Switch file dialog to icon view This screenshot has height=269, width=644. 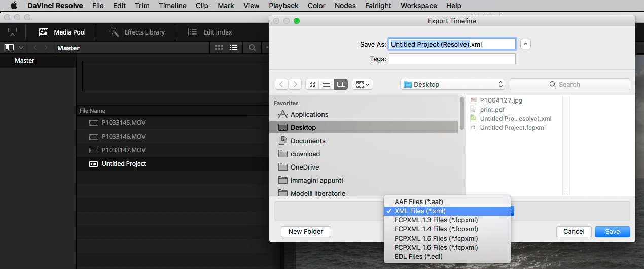(313, 84)
